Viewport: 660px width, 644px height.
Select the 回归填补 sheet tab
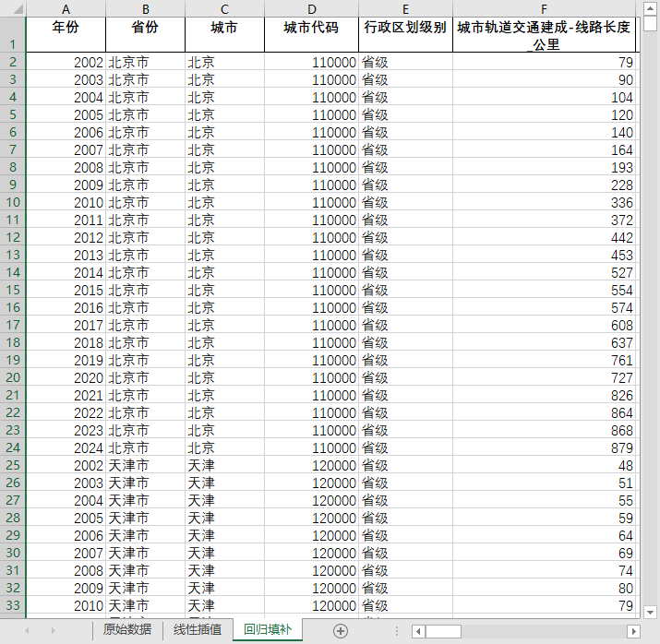pyautogui.click(x=268, y=629)
